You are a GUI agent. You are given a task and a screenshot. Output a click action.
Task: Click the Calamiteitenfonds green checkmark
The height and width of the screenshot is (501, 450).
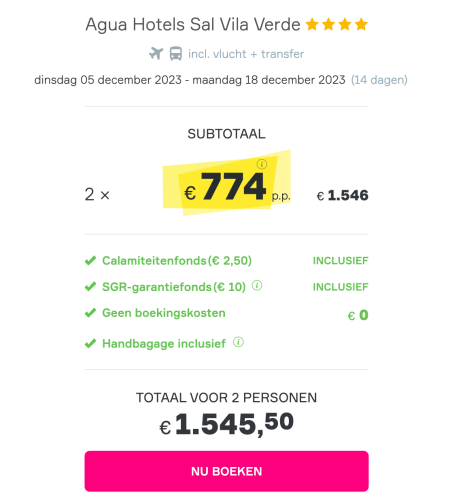click(90, 260)
